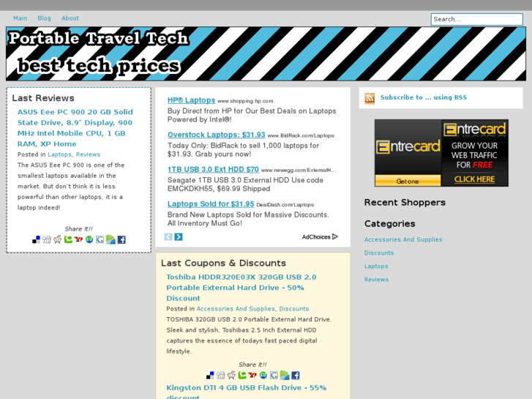Viewport: 532px width, 399px height.
Task: Open the HP® Laptops ad link
Action: [191, 100]
